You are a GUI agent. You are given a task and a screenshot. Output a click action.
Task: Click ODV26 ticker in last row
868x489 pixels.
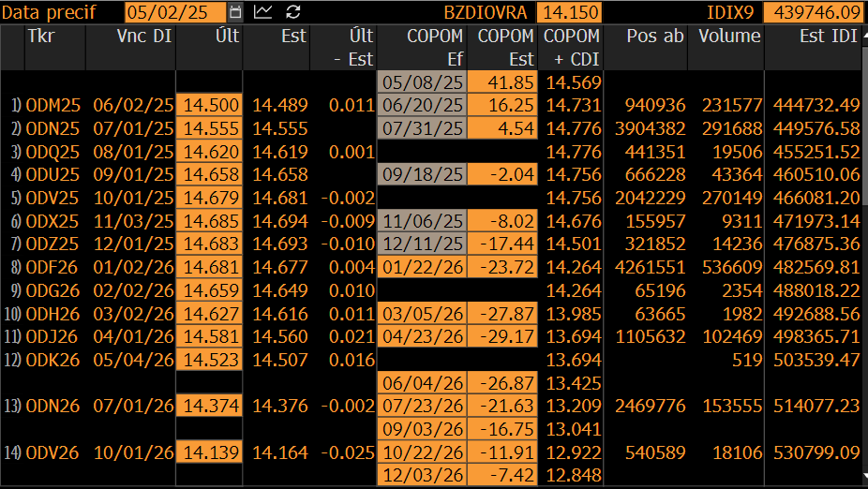tap(52, 452)
